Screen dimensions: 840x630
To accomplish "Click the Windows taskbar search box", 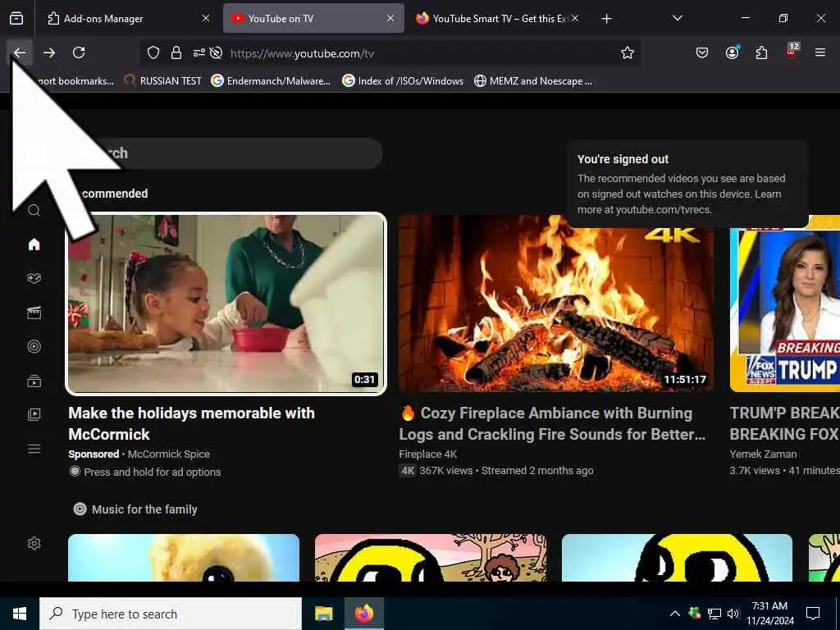I will pos(171,614).
